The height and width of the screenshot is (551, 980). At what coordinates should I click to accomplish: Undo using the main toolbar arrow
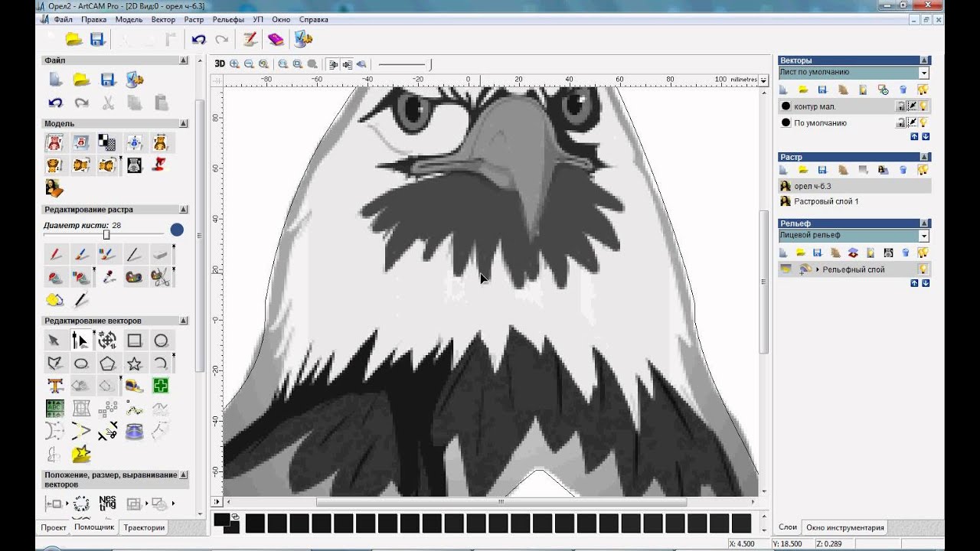[x=199, y=39]
